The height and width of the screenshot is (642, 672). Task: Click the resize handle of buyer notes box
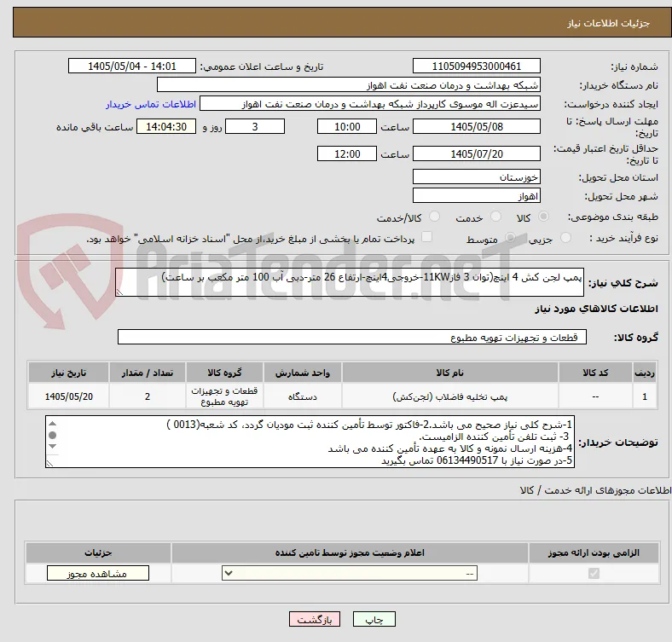[49, 463]
